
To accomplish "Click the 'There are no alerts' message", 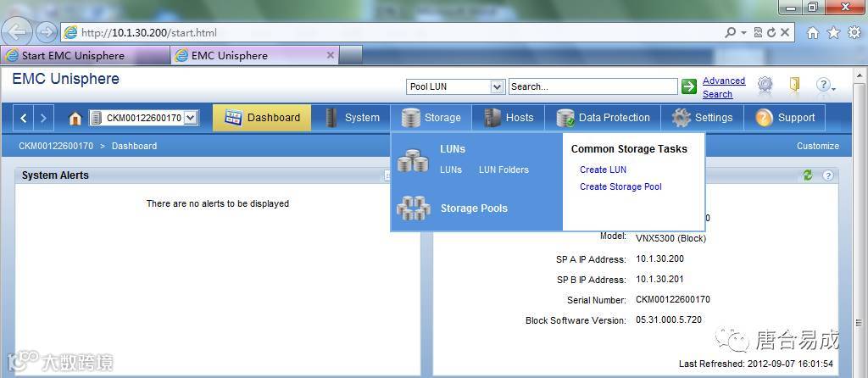I will pyautogui.click(x=218, y=203).
